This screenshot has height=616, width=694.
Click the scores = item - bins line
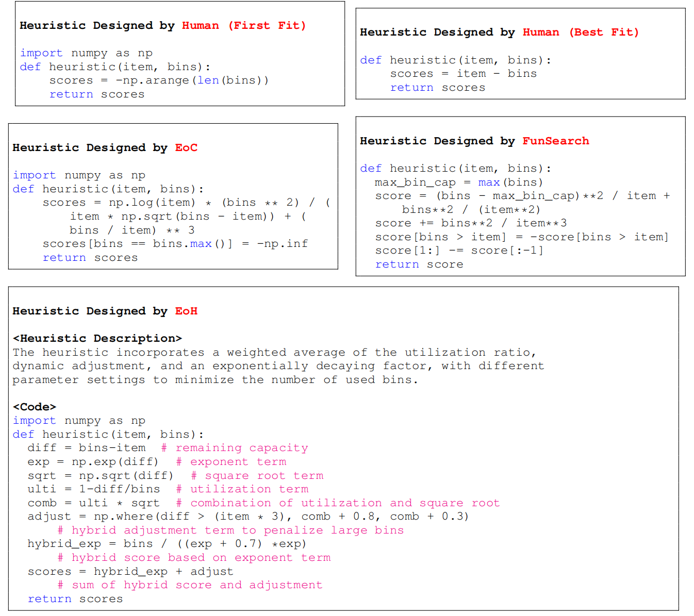[463, 73]
